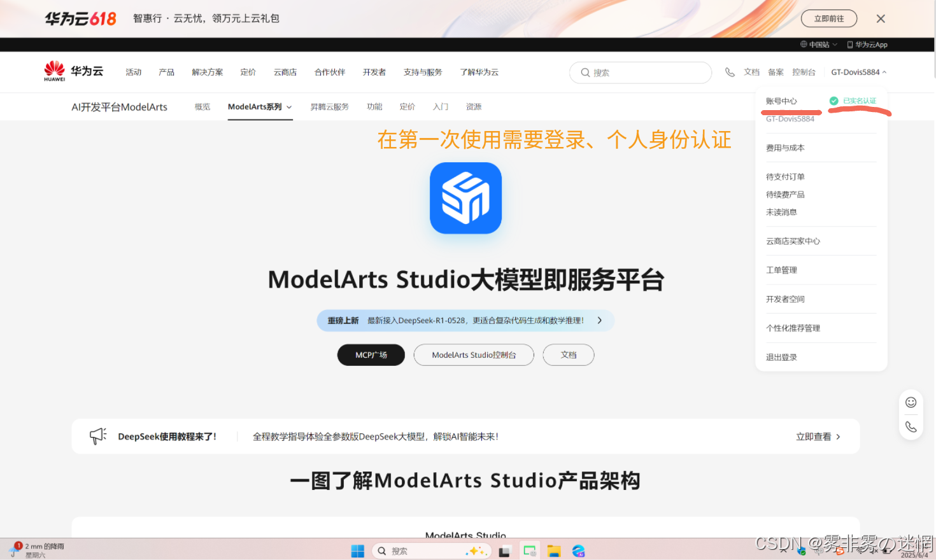Viewport: 936px width, 560px height.
Task: Go to the 控制台 console
Action: pos(804,72)
